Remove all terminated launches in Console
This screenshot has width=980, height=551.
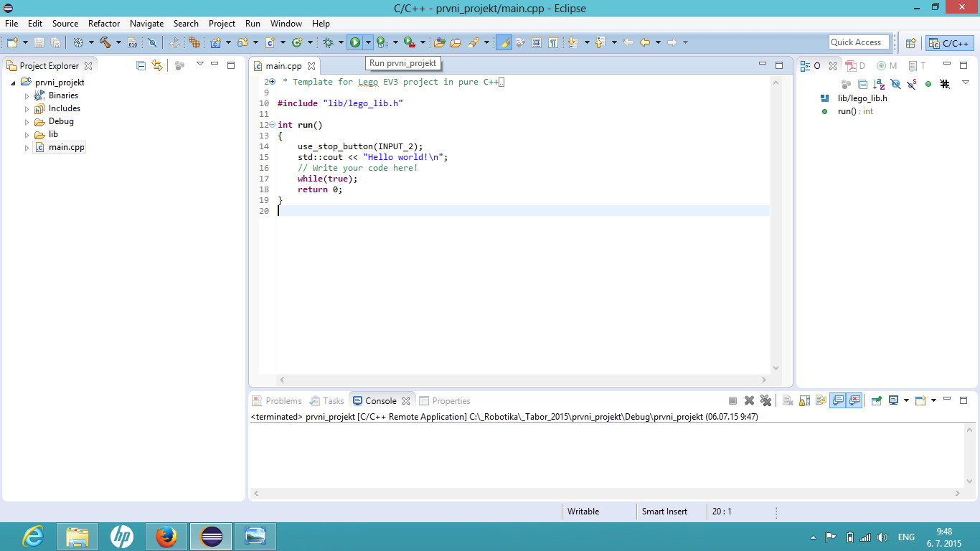(x=765, y=401)
